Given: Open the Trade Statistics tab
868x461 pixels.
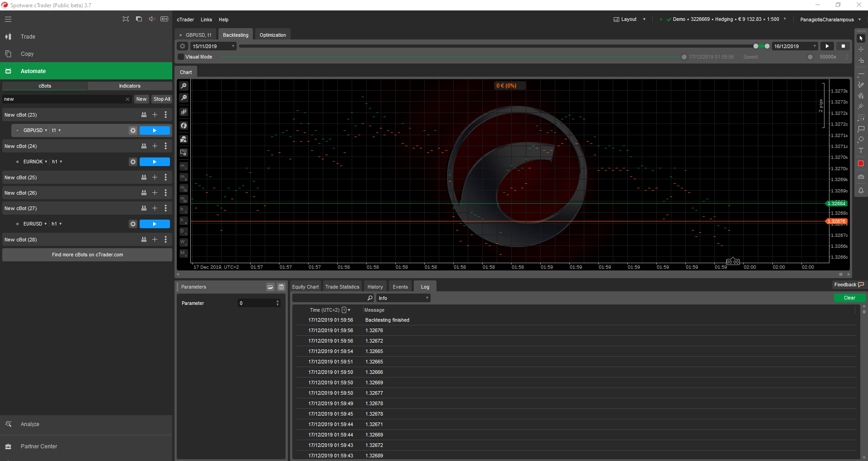Looking at the screenshot, I should point(342,287).
